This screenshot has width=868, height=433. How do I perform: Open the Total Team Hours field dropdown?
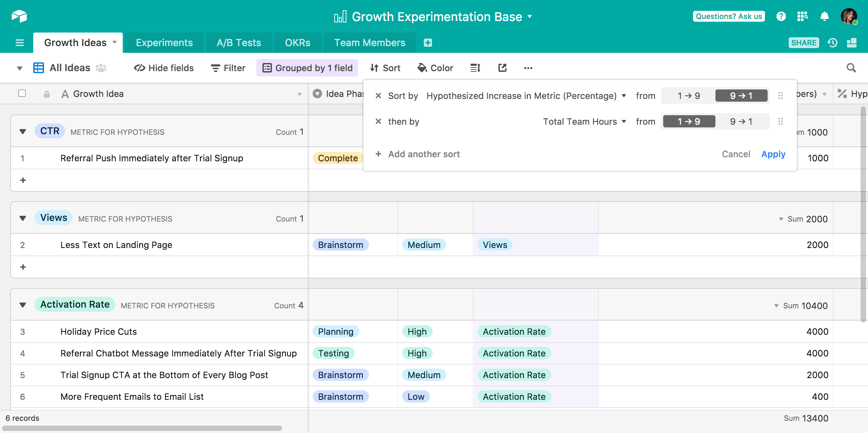pyautogui.click(x=584, y=122)
